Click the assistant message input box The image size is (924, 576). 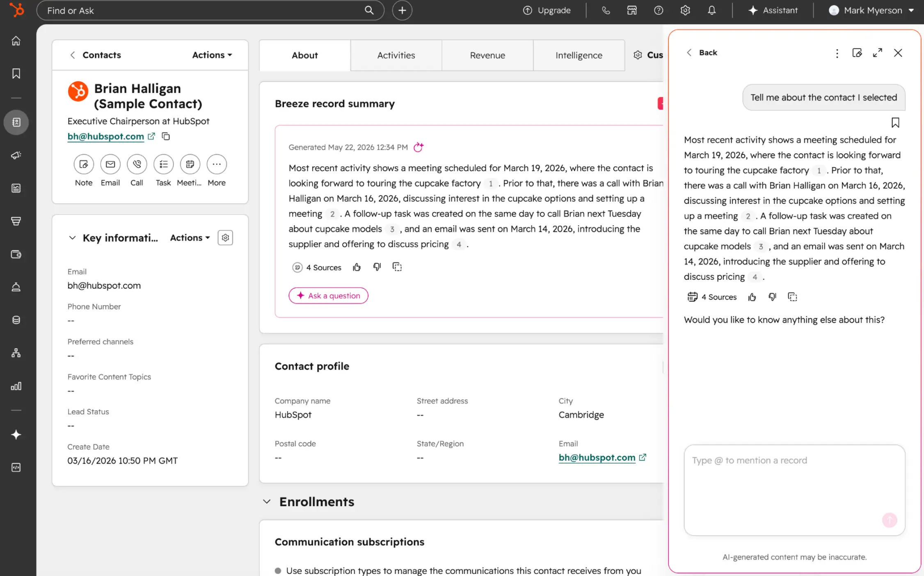(794, 490)
